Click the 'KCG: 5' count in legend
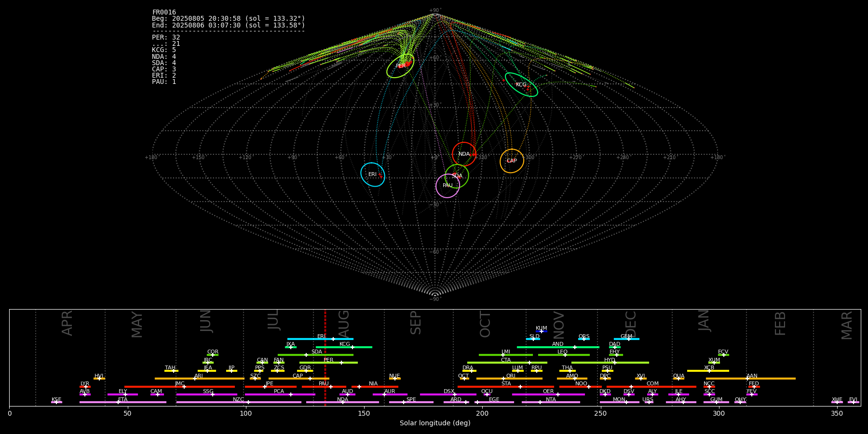The width and height of the screenshot is (868, 434). pos(164,50)
